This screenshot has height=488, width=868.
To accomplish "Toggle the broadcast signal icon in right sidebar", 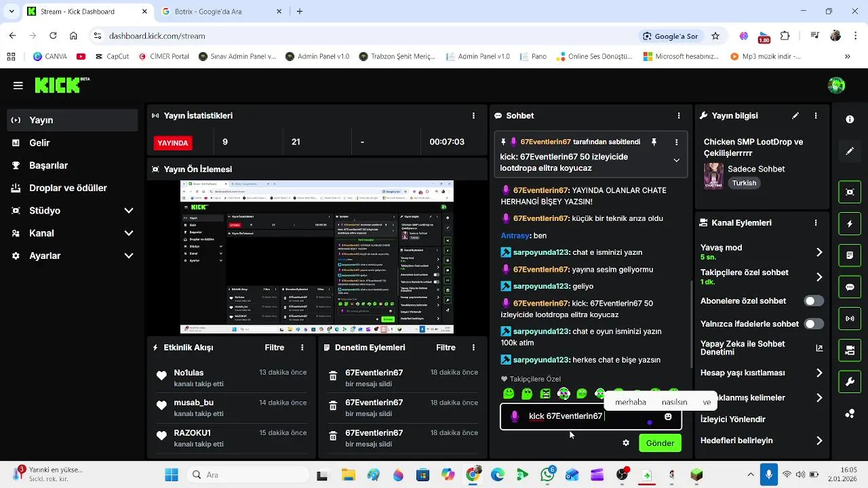I will click(x=850, y=319).
